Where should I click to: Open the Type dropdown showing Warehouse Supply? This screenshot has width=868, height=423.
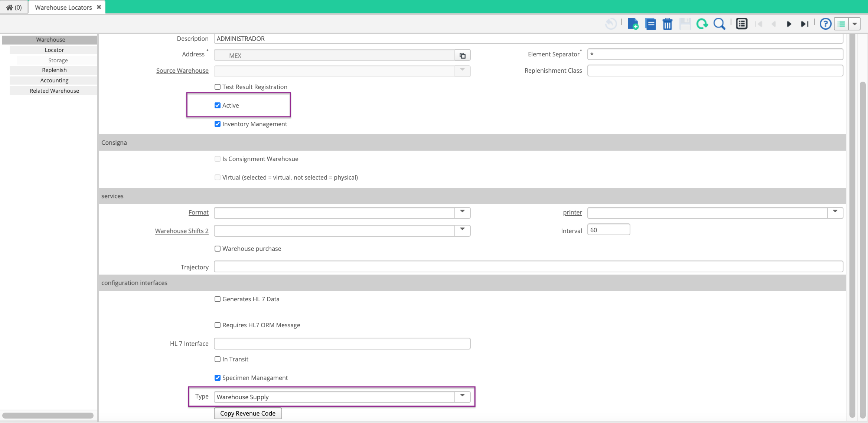pos(462,396)
